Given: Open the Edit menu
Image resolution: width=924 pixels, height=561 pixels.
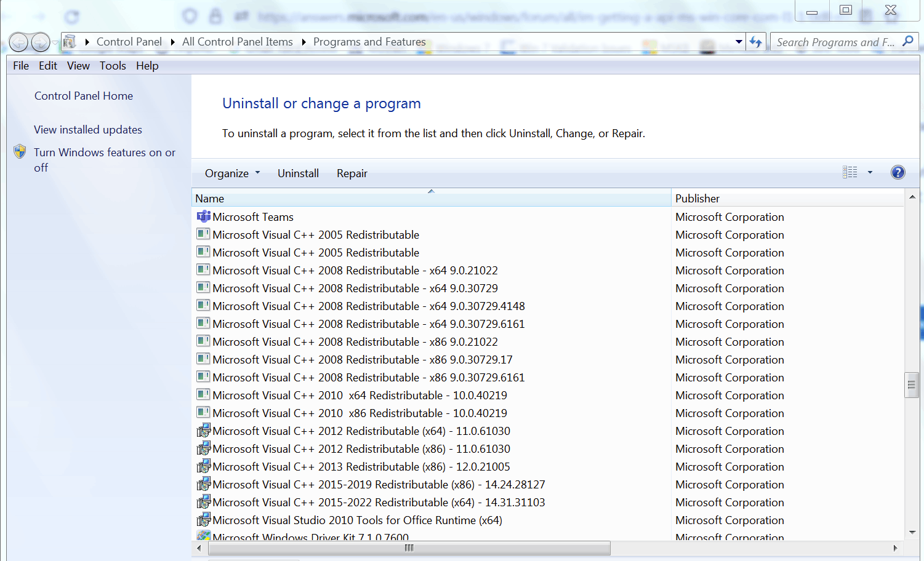Looking at the screenshot, I should click(x=48, y=66).
